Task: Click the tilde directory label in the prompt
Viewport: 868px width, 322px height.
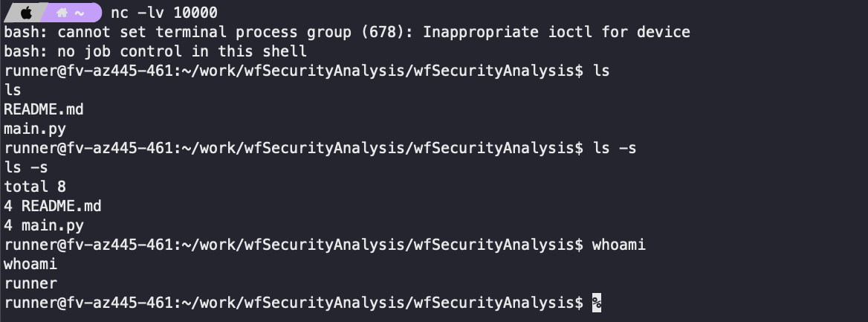Action: pos(80,13)
